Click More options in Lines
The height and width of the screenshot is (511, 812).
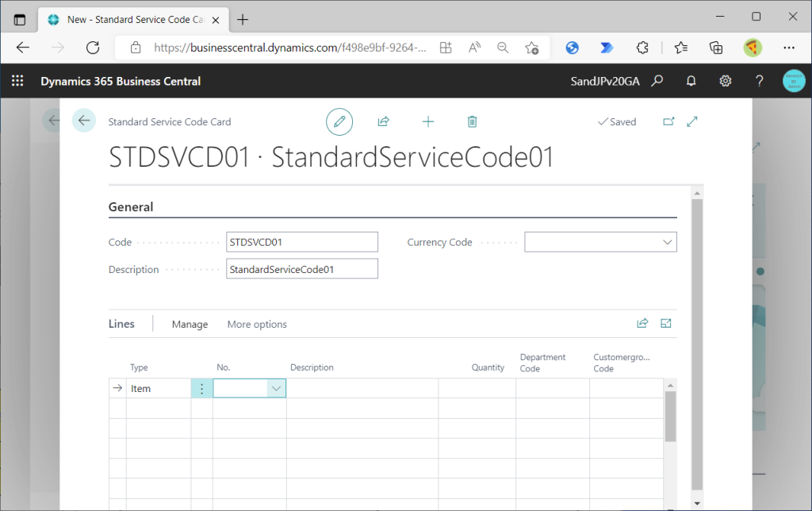coord(257,324)
